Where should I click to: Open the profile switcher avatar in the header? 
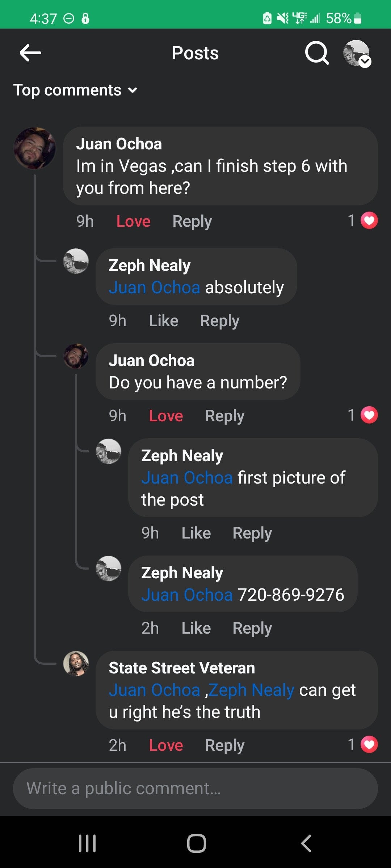[357, 53]
